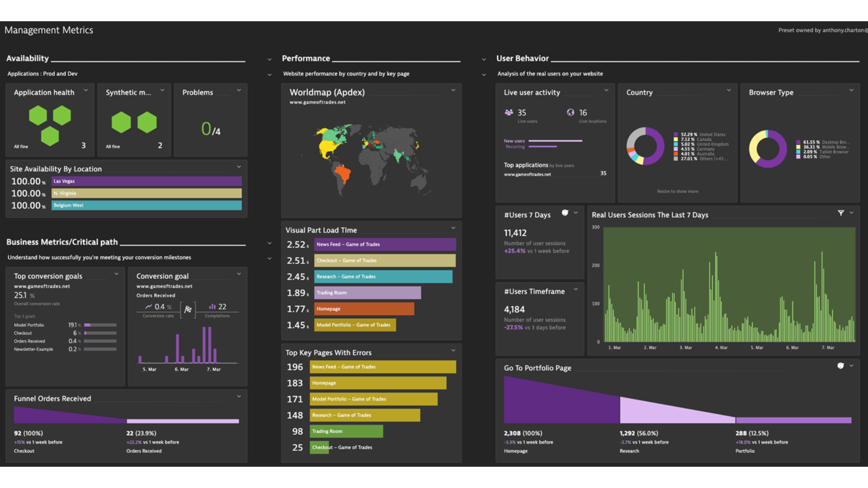Click the conversion goal flag icon
This screenshot has width=868, height=488.
(x=188, y=310)
